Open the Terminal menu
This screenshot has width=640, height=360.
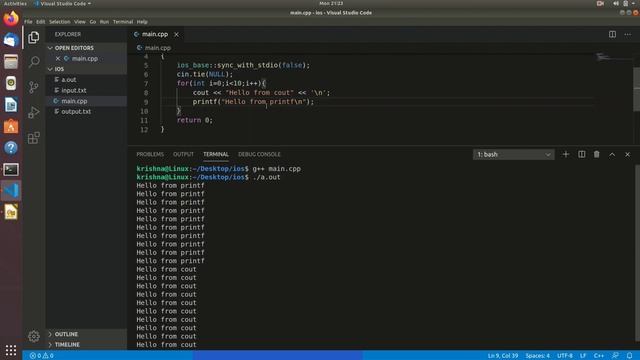tap(123, 22)
